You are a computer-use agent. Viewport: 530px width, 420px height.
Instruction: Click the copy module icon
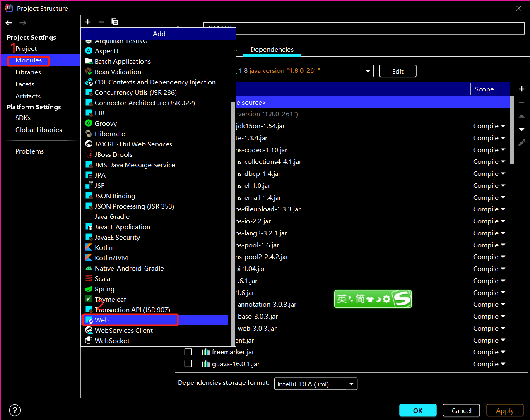click(115, 22)
